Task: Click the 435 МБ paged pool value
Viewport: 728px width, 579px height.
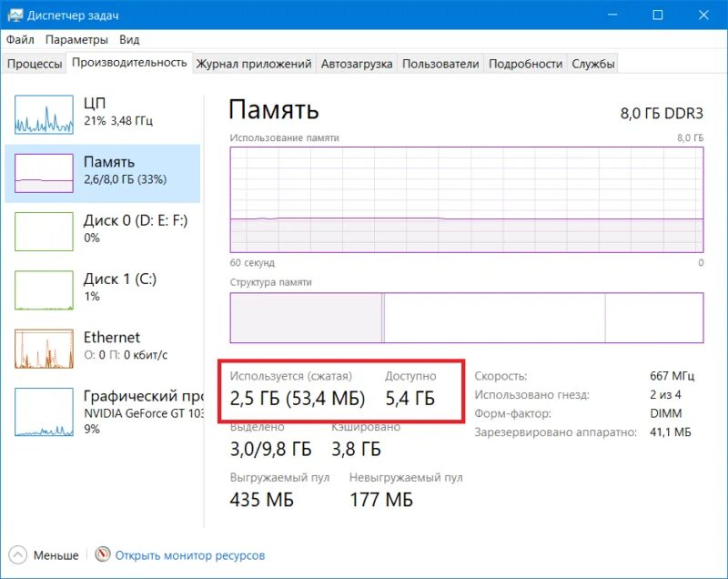Action: pos(262,500)
